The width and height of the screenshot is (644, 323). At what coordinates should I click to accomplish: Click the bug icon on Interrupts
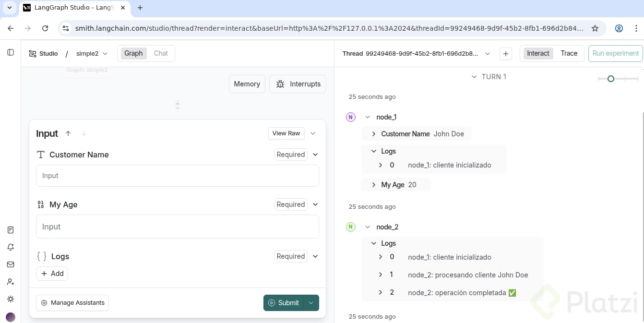(280, 84)
